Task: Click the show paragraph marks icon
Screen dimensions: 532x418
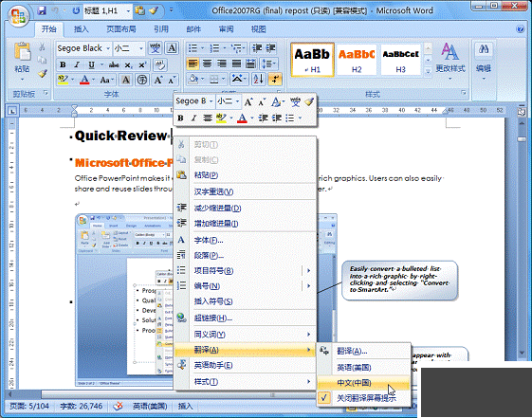Action: [275, 80]
